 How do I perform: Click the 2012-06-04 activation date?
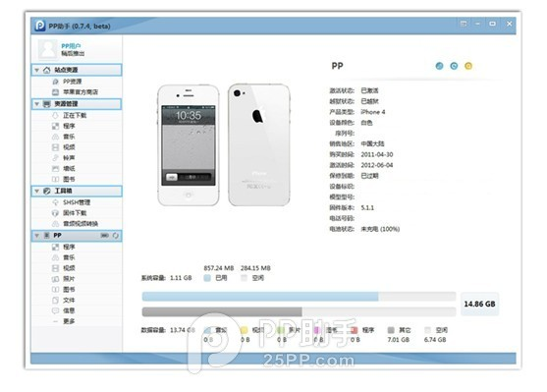pyautogui.click(x=377, y=165)
